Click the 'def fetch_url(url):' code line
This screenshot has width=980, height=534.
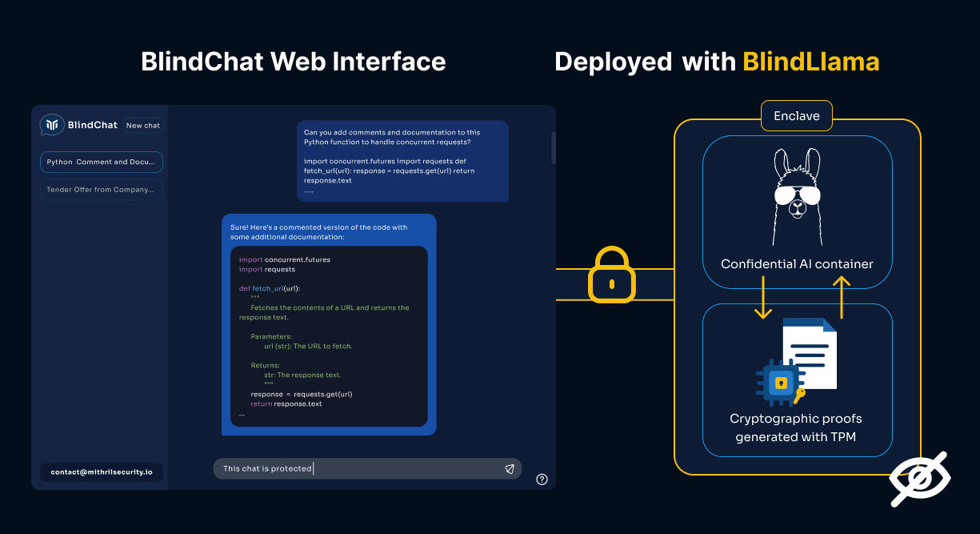click(x=269, y=288)
